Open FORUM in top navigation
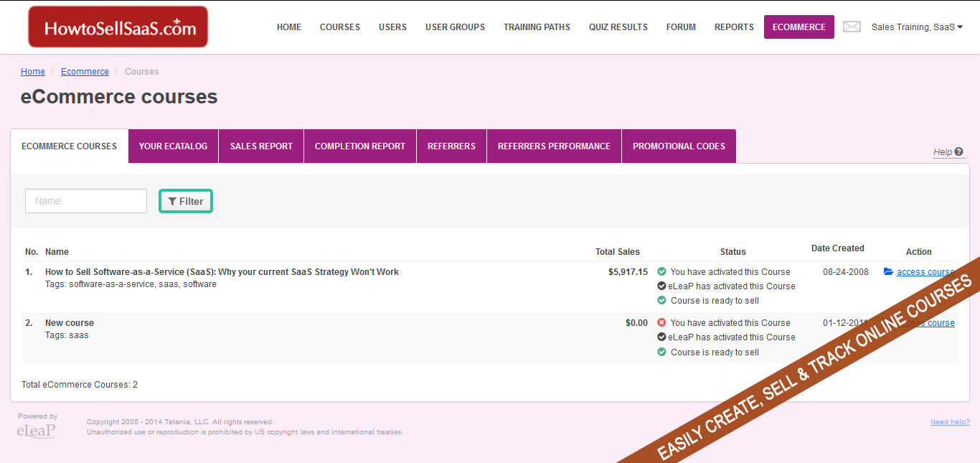Image resolution: width=980 pixels, height=463 pixels. 681,27
